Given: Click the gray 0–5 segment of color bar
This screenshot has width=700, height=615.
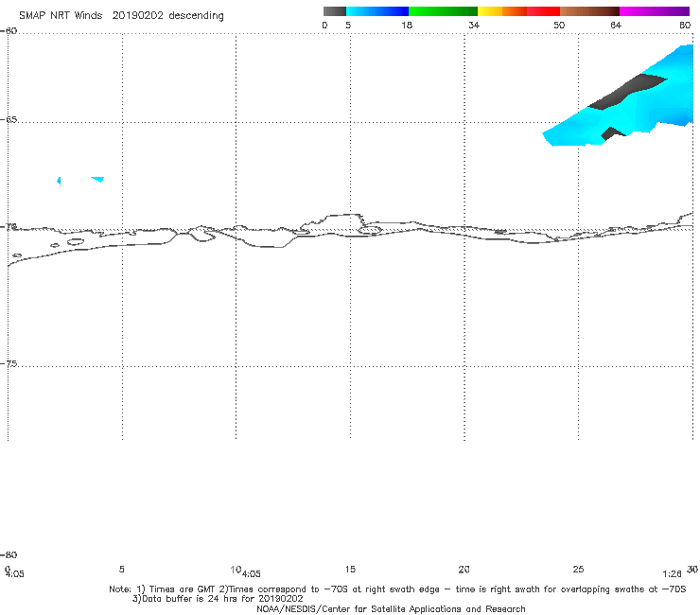Looking at the screenshot, I should (334, 11).
